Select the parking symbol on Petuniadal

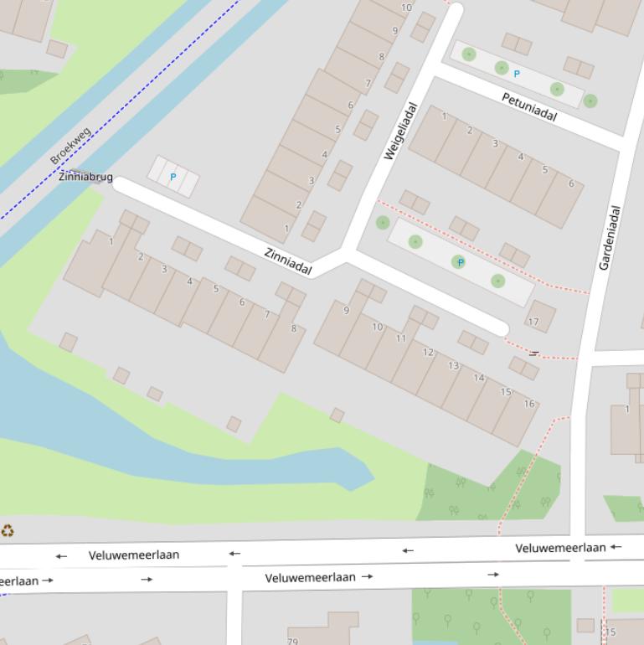point(517,75)
